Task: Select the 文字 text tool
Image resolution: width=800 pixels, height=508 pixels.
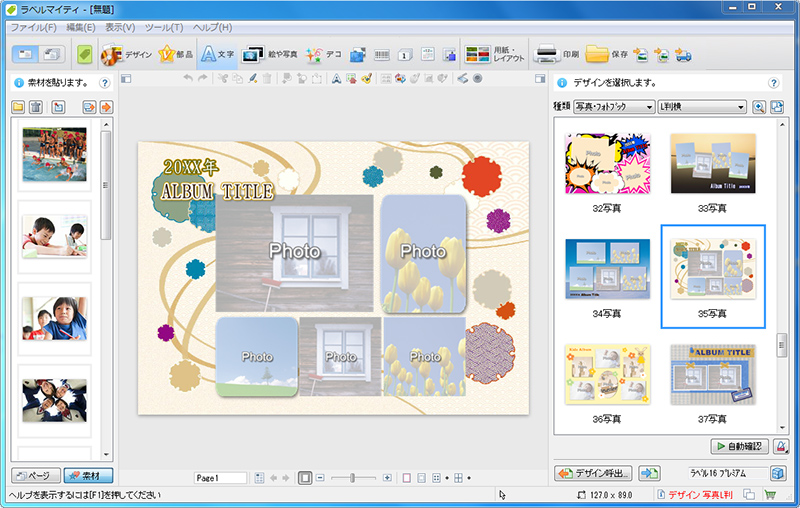Action: 216,54
